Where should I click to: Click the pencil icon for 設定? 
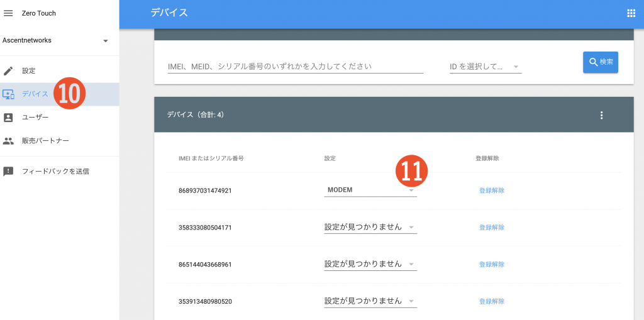click(x=8, y=70)
